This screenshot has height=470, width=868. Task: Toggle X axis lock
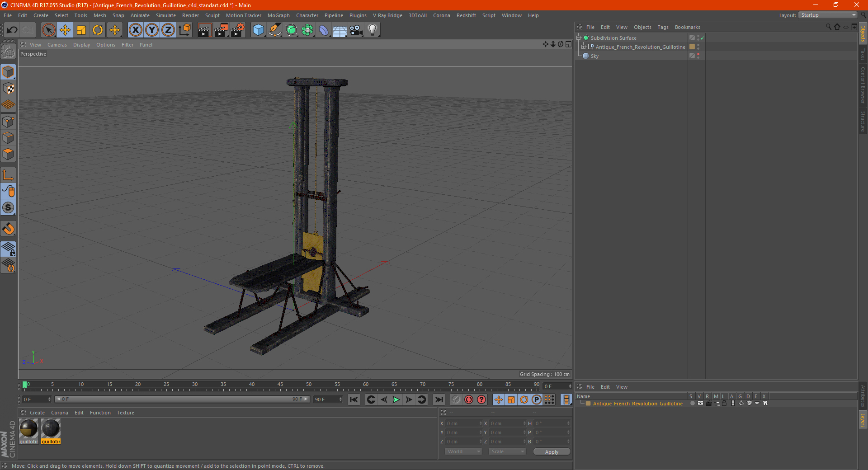136,30
